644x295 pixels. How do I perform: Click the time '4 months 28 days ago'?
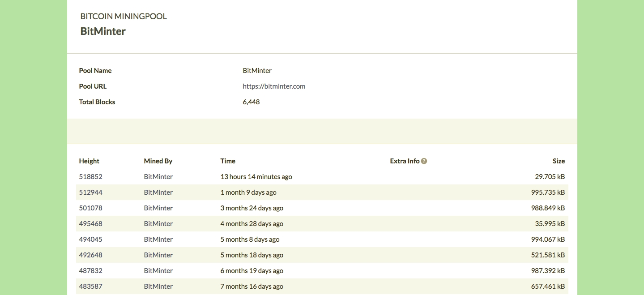[x=252, y=224]
